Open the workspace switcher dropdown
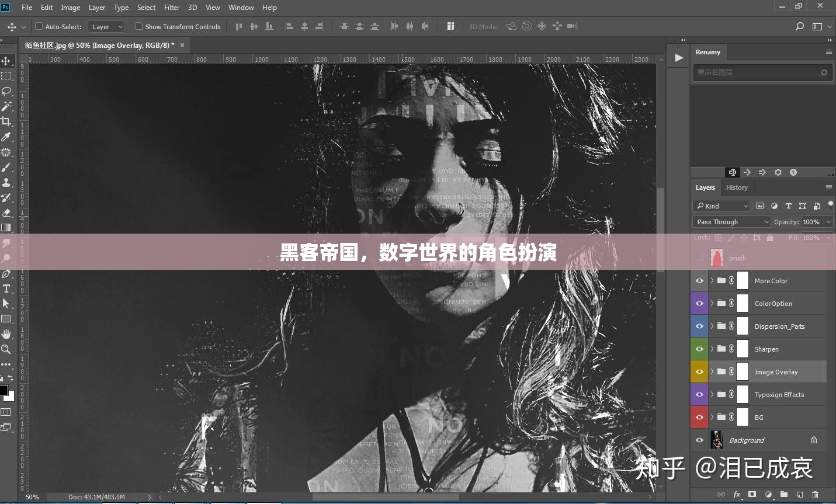This screenshot has height=504, width=836. pyautogui.click(x=820, y=26)
